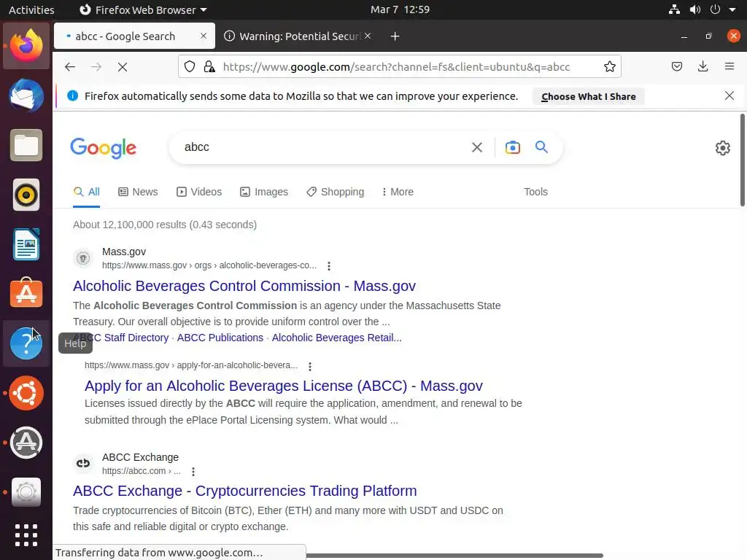747x560 pixels.
Task: Open the tracking protection shield icon
Action: pos(190,66)
